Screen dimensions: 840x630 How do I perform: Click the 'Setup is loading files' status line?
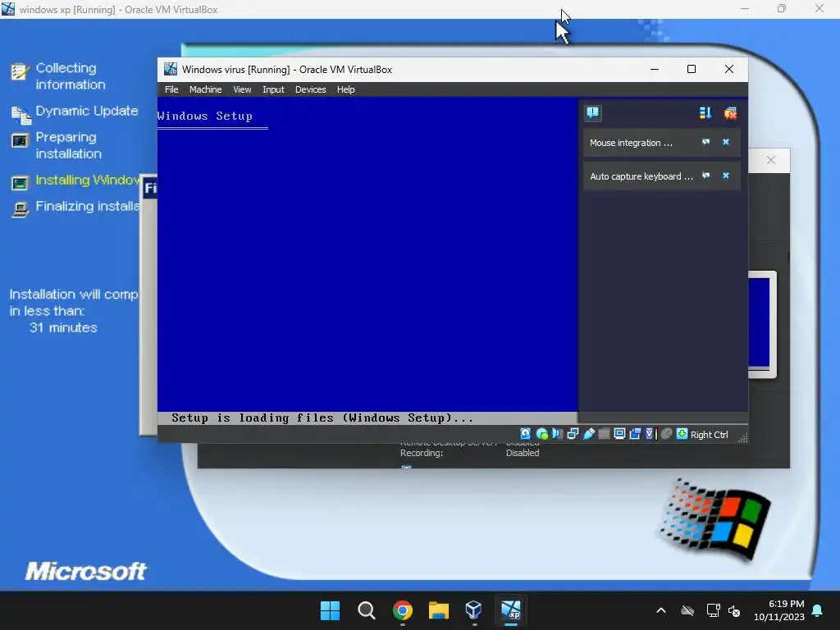pos(322,418)
